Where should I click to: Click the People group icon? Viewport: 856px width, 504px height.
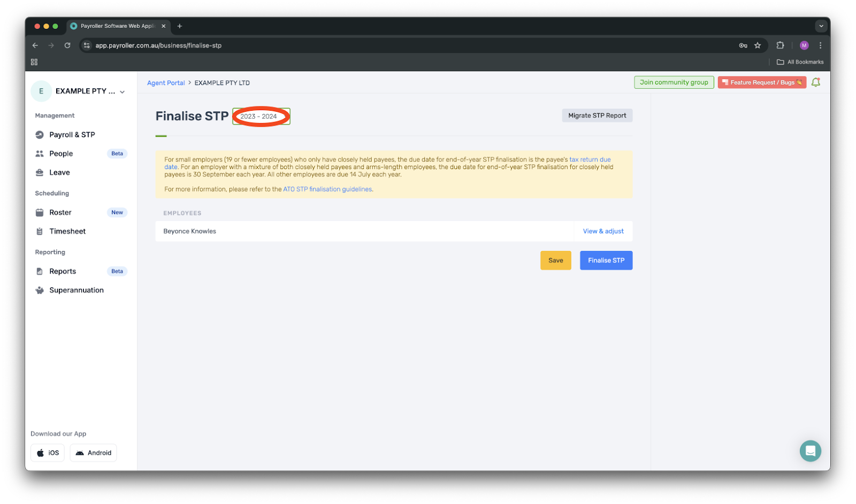click(x=40, y=154)
